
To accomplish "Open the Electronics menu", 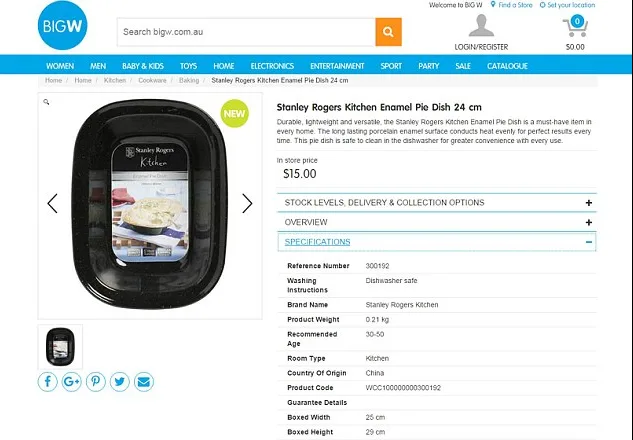I will 272,66.
